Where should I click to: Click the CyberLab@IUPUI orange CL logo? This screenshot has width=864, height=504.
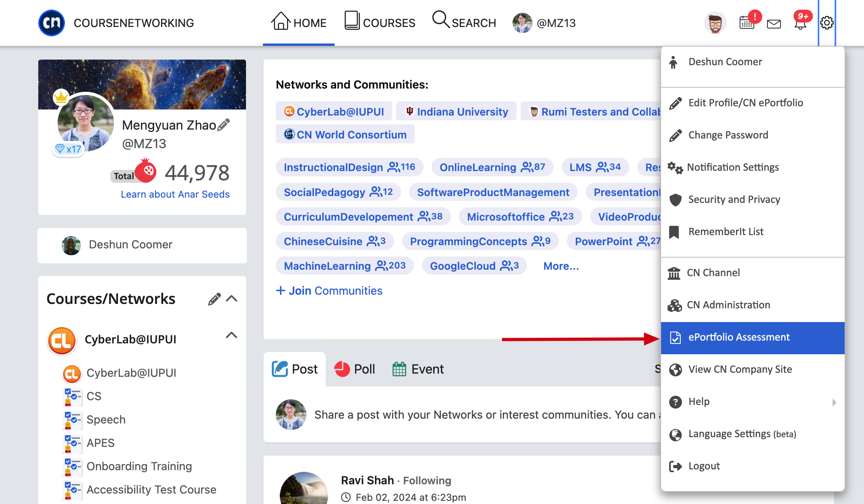click(x=62, y=340)
